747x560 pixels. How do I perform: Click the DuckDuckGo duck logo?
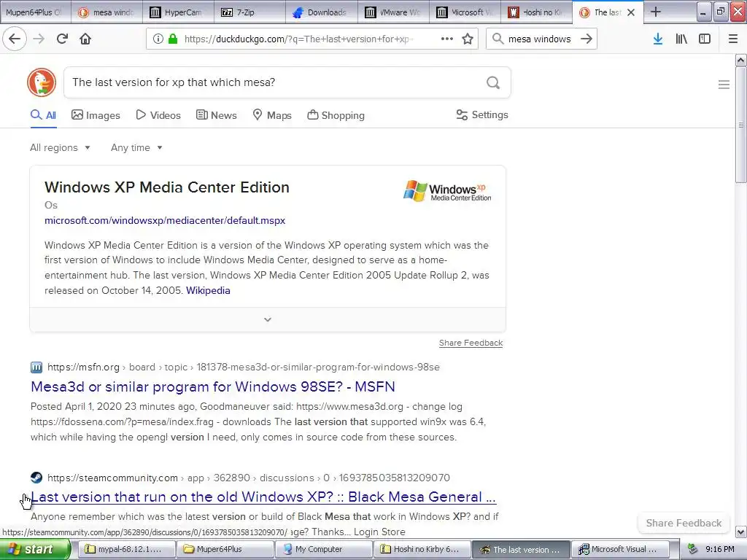(42, 82)
